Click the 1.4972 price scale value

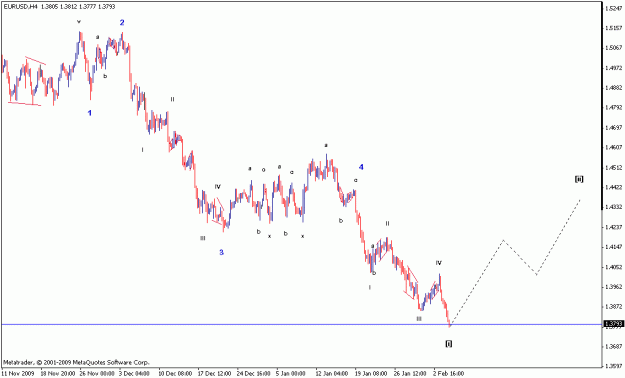click(614, 68)
